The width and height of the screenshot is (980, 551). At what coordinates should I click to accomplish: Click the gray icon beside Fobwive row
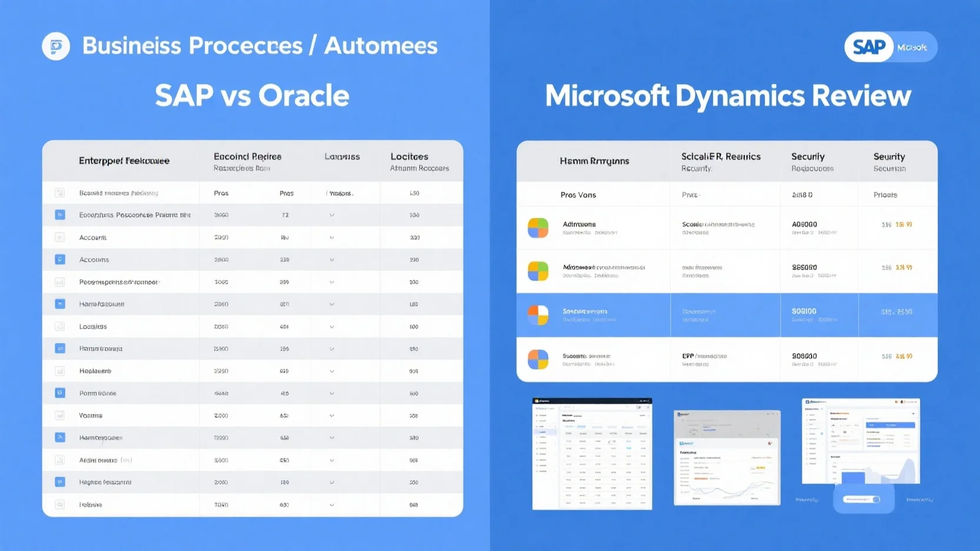(x=59, y=504)
